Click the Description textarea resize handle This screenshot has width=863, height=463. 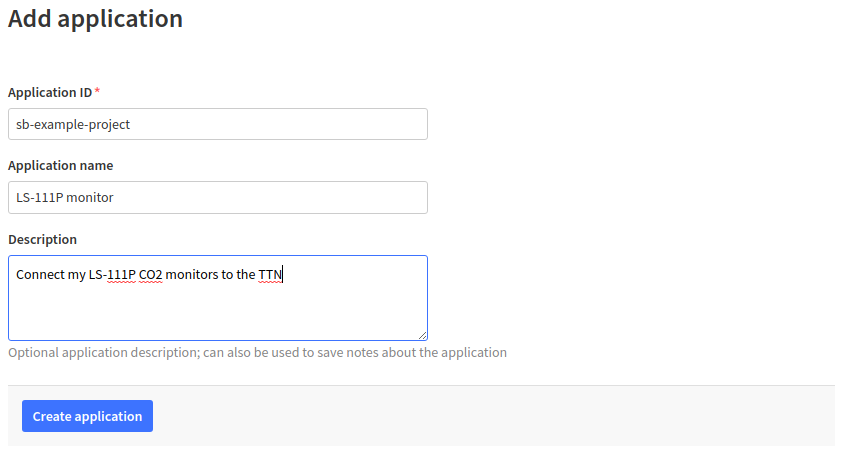point(422,335)
